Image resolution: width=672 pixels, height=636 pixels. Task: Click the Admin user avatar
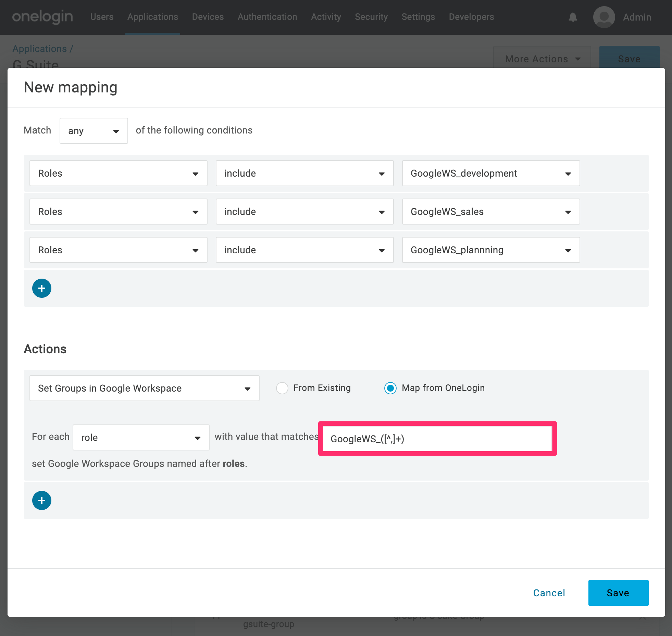[x=604, y=17]
